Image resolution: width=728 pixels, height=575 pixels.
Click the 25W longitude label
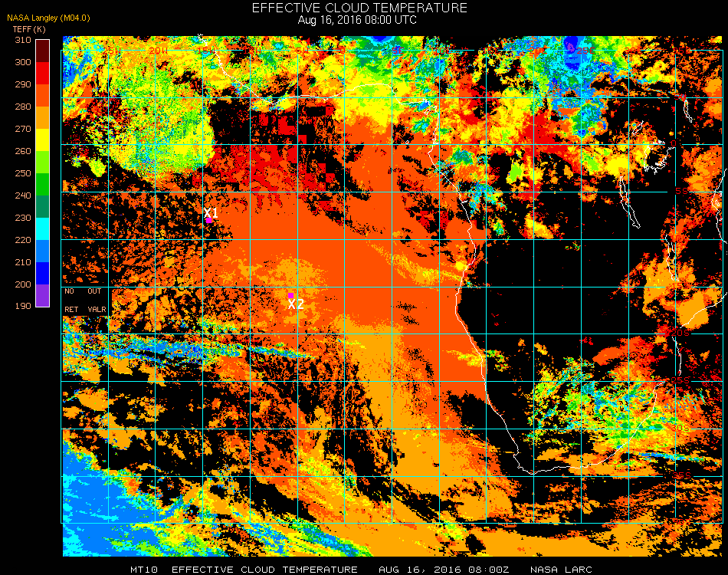click(x=111, y=50)
